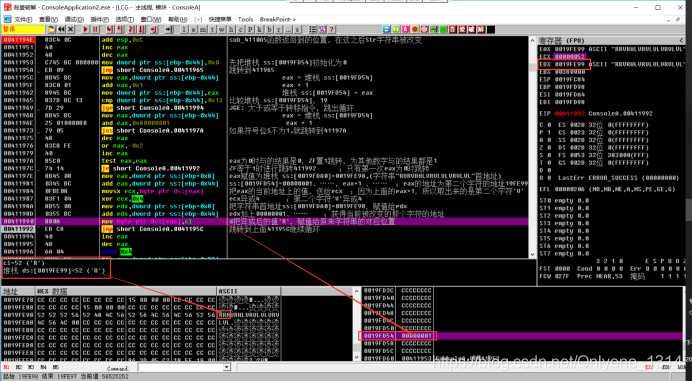Click the [+] menu bar item
Screen dimensions: 692x381
pyautogui.click(x=198, y=19)
